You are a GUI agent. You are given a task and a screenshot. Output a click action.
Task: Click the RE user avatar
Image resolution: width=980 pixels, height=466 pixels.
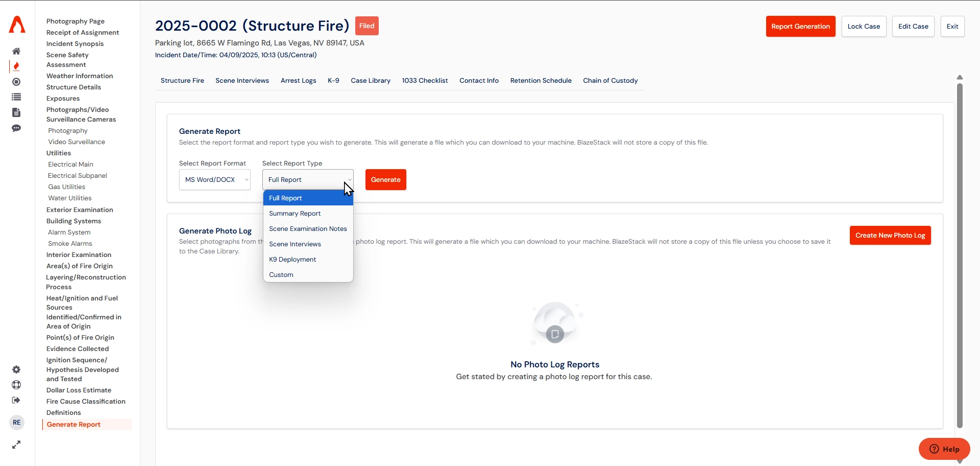(16, 422)
